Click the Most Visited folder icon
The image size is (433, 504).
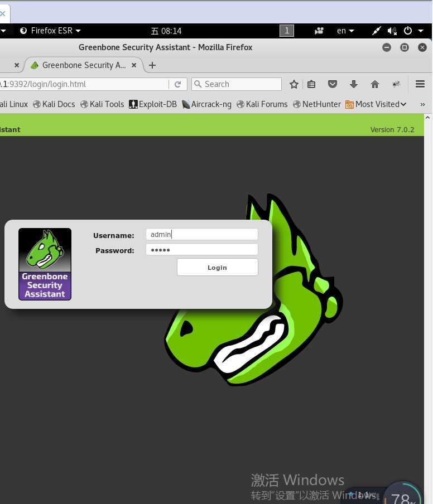(349, 104)
